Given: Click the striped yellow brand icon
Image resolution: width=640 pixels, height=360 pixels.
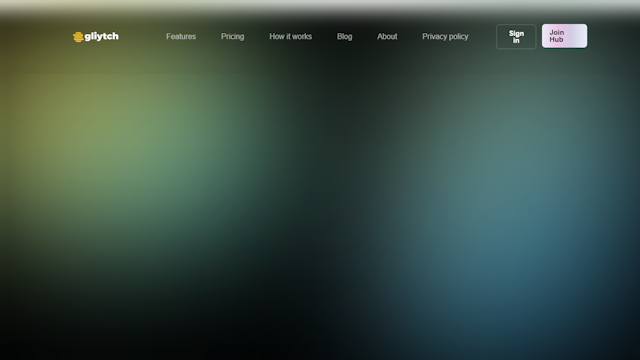Looking at the screenshot, I should coord(78,37).
